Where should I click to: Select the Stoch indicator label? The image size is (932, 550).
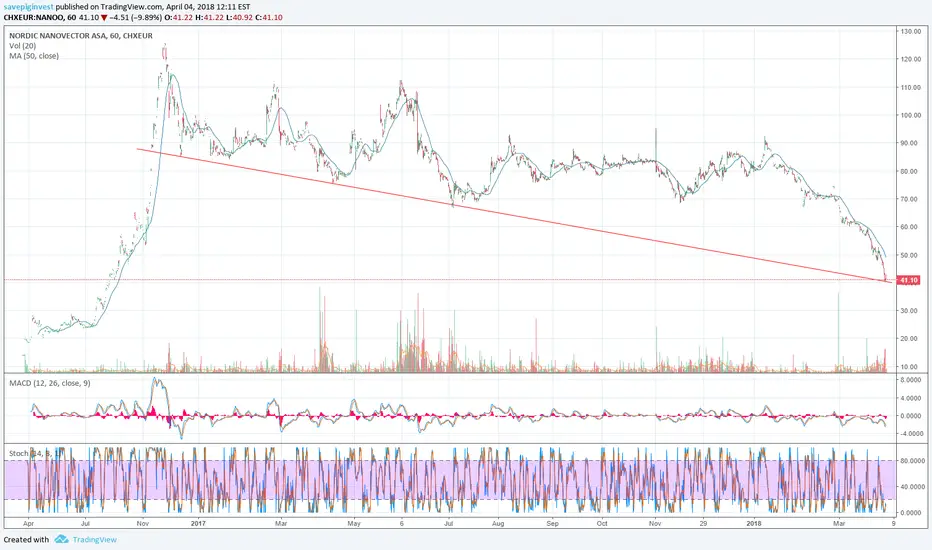(34, 453)
